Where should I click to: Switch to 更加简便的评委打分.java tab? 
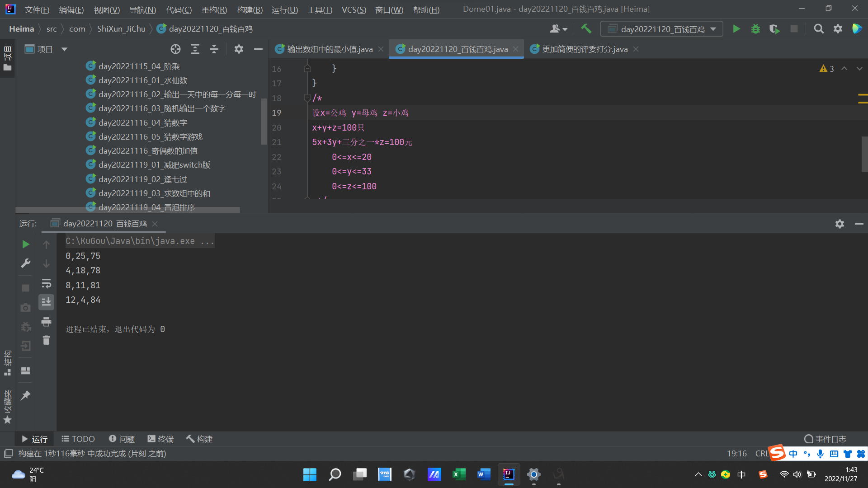(584, 49)
